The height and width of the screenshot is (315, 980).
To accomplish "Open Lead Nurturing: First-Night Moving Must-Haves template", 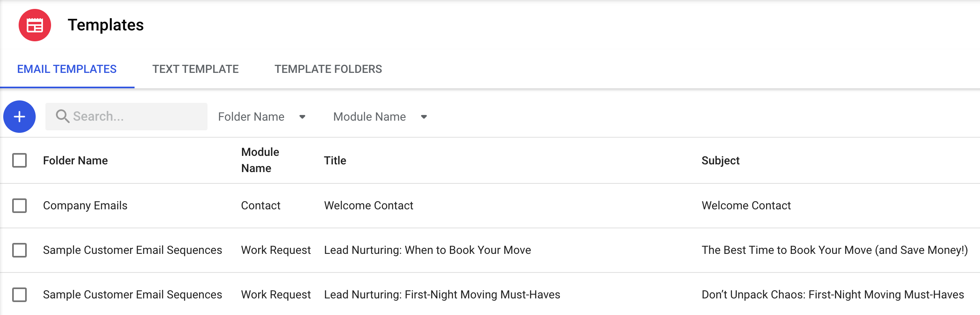I will (x=442, y=295).
